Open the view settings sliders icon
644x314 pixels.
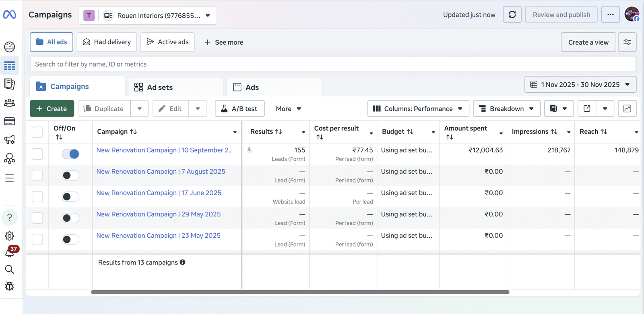point(627,42)
